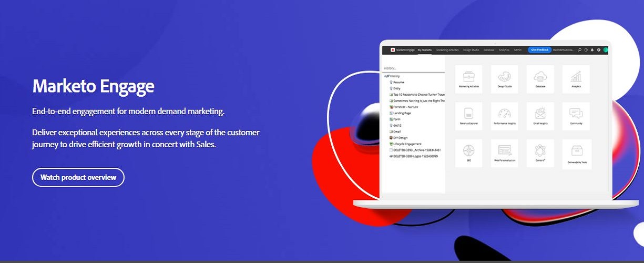
Task: Open the Performance Insights gauge tile
Action: [x=504, y=116]
